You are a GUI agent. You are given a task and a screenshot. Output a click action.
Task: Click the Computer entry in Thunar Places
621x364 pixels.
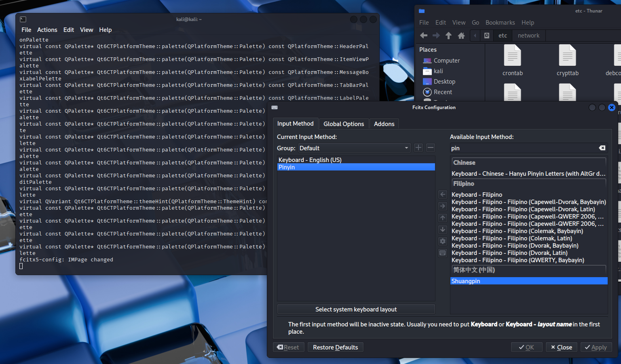441,61
